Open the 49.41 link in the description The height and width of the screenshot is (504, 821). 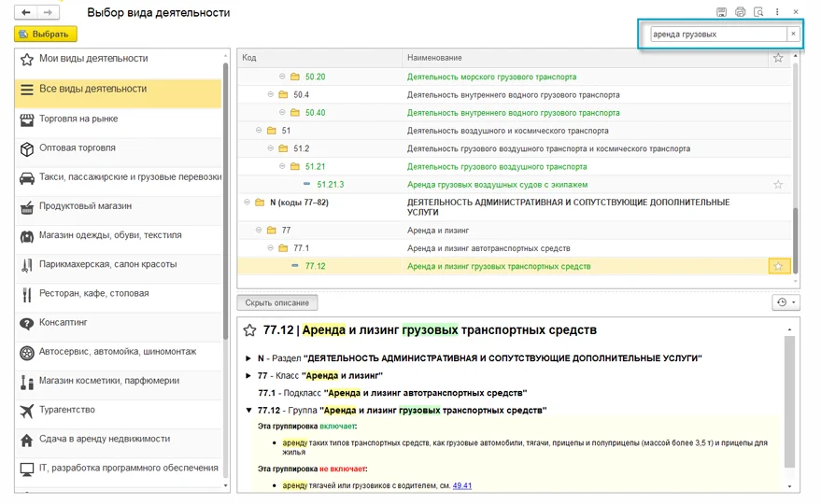coord(462,485)
